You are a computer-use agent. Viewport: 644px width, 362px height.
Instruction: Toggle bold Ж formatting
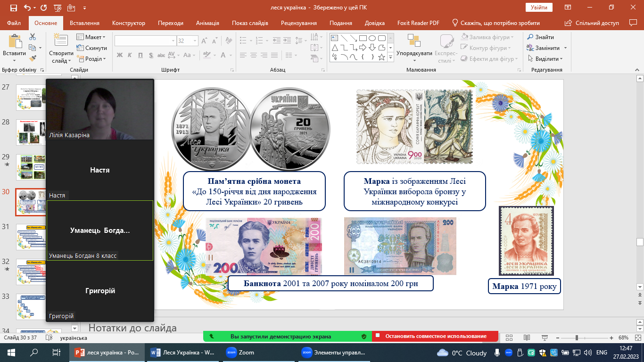pyautogui.click(x=119, y=55)
